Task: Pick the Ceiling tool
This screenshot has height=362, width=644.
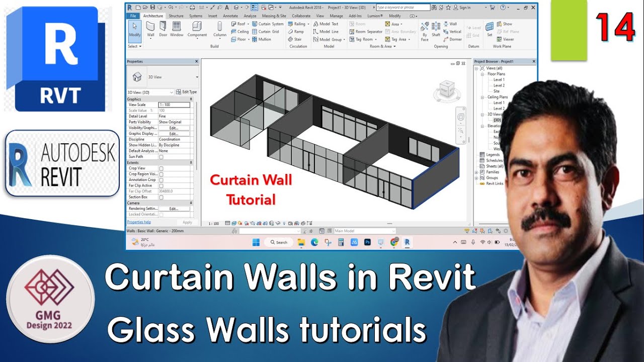Action: pos(240,31)
